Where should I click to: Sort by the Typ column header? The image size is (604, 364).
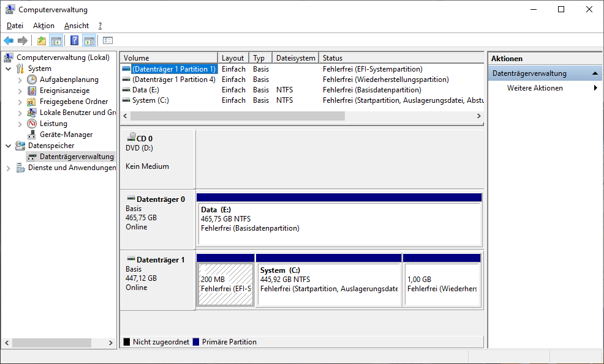pyautogui.click(x=261, y=58)
